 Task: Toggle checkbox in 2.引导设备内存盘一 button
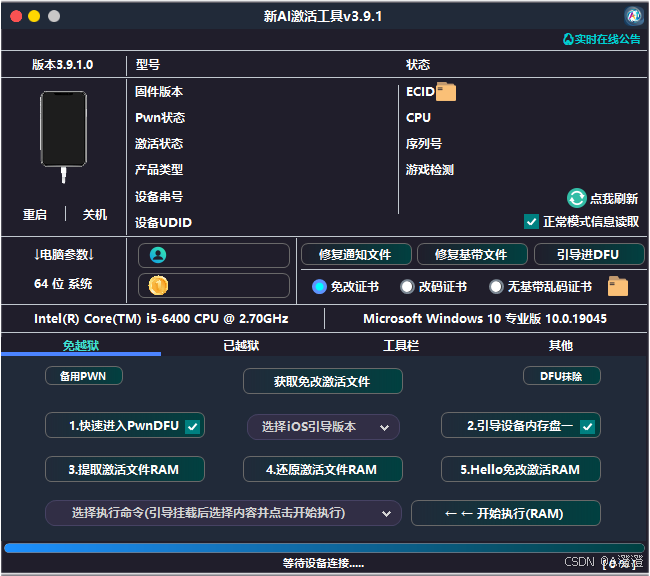pyautogui.click(x=587, y=426)
